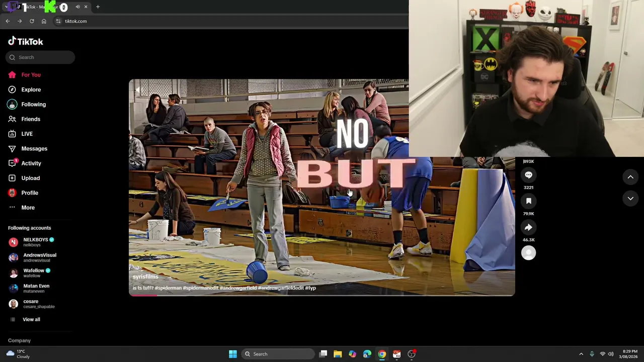Go to the Explore page
644x362 pixels.
click(x=24, y=89)
